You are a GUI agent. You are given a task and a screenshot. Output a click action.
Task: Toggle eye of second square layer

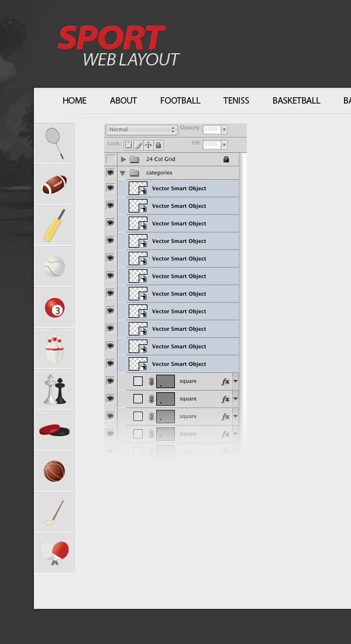point(111,398)
